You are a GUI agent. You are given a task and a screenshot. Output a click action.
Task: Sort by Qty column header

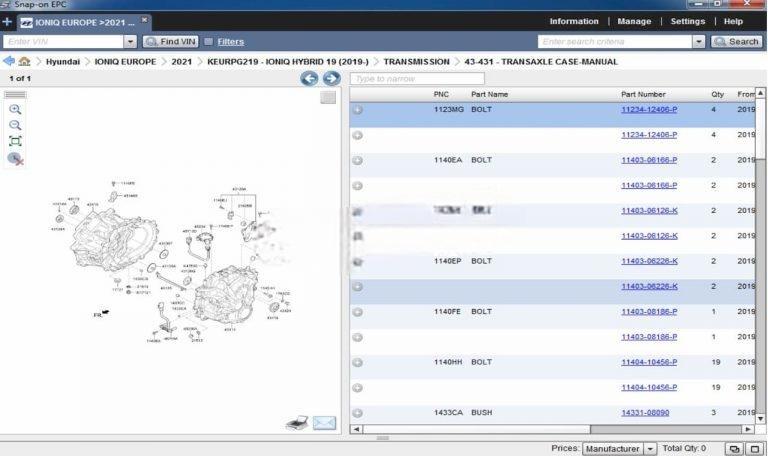(718, 94)
